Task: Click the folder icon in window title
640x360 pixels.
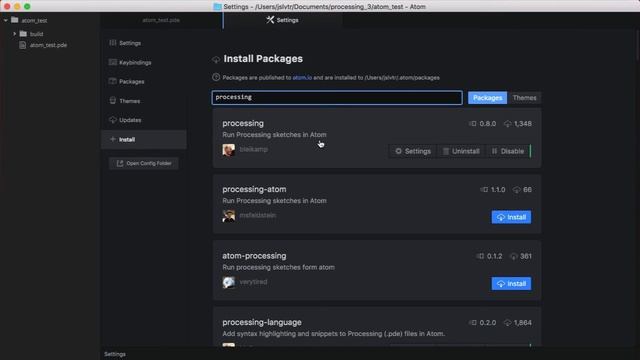Action: click(x=218, y=7)
